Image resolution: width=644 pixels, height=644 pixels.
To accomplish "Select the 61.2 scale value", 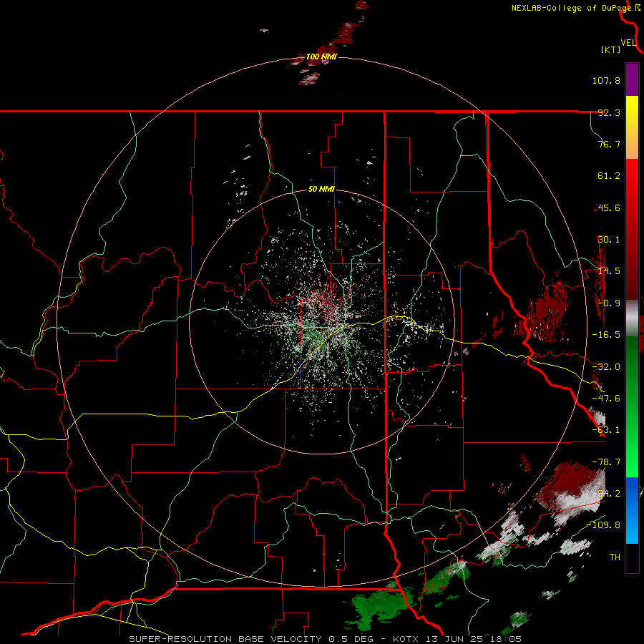I will [609, 176].
